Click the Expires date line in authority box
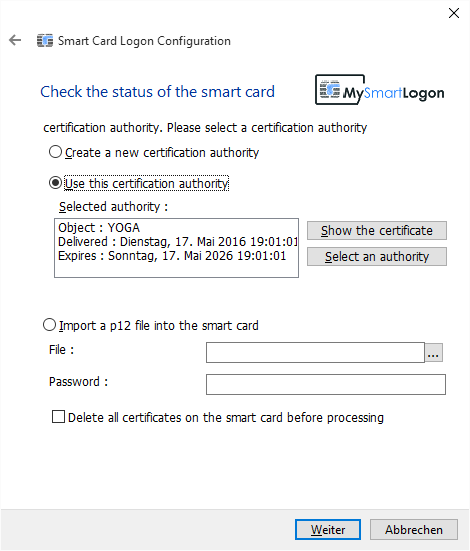Screen dimensions: 470x551 click(x=172, y=256)
